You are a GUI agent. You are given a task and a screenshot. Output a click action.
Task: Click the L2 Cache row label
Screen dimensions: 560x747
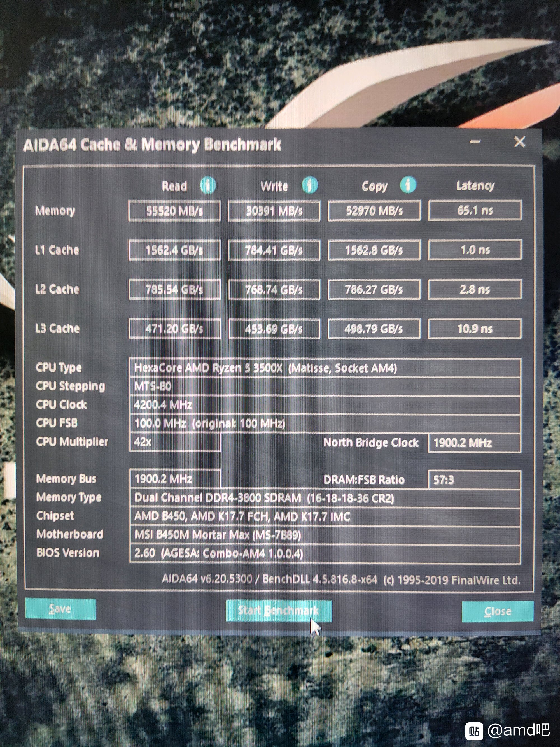coord(57,289)
